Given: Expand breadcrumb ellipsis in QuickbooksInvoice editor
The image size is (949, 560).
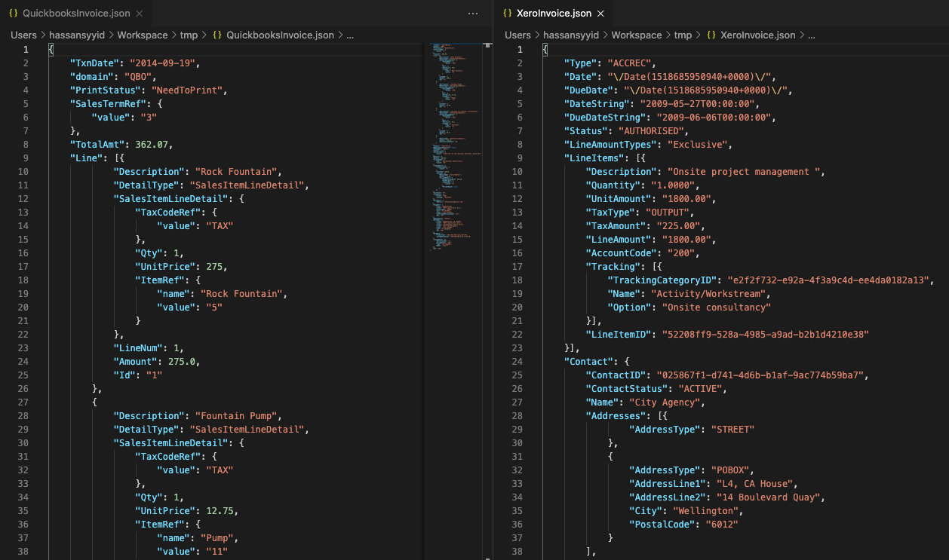Looking at the screenshot, I should pos(350,35).
